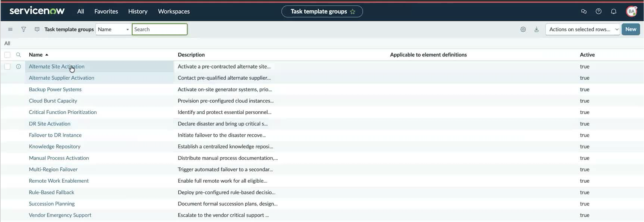Click 'Activate a pre-contracted alternate site...' description

[x=224, y=66]
